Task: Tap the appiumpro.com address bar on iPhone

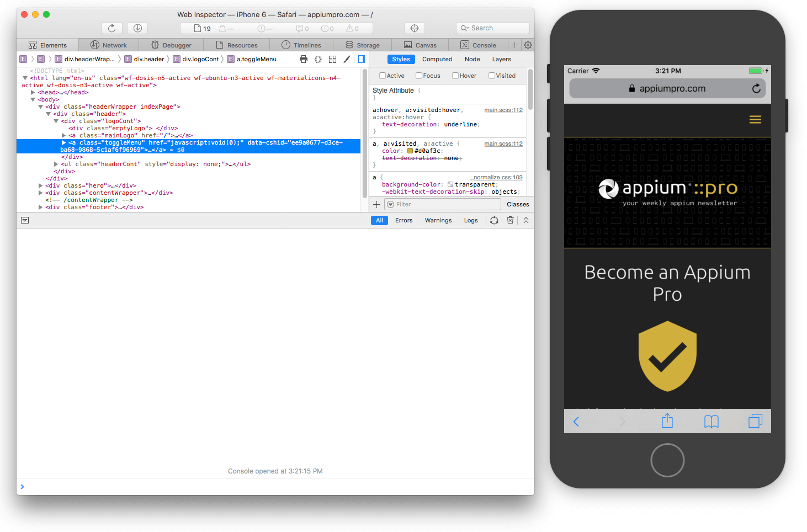Action: (667, 88)
